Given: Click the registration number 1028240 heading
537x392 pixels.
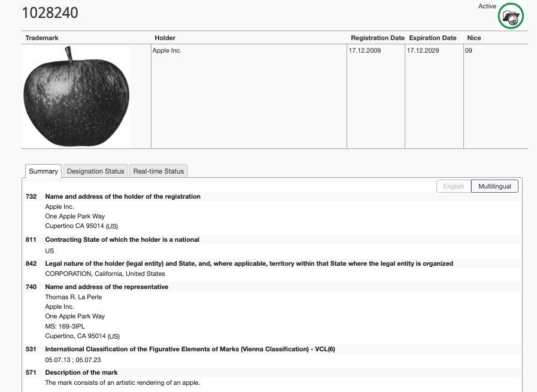Looking at the screenshot, I should [50, 13].
